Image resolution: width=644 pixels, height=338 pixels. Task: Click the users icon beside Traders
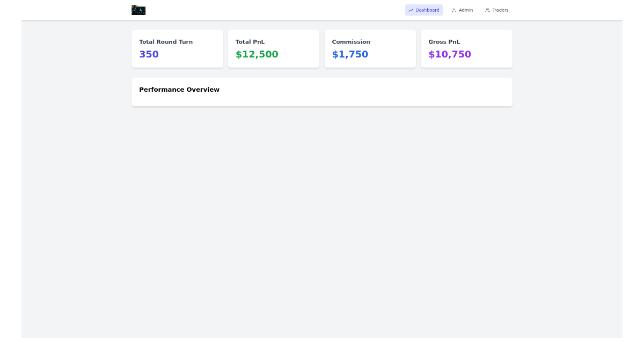pyautogui.click(x=486, y=10)
